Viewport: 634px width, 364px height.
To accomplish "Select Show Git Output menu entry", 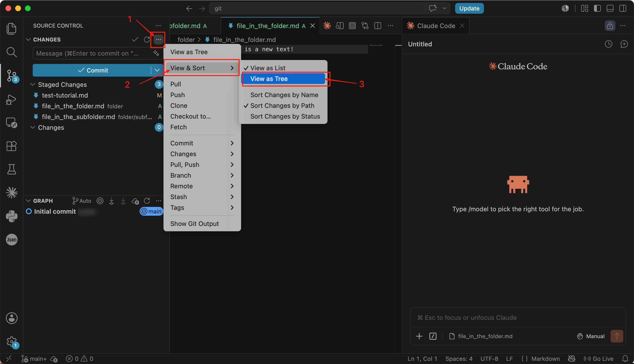I will click(x=202, y=224).
